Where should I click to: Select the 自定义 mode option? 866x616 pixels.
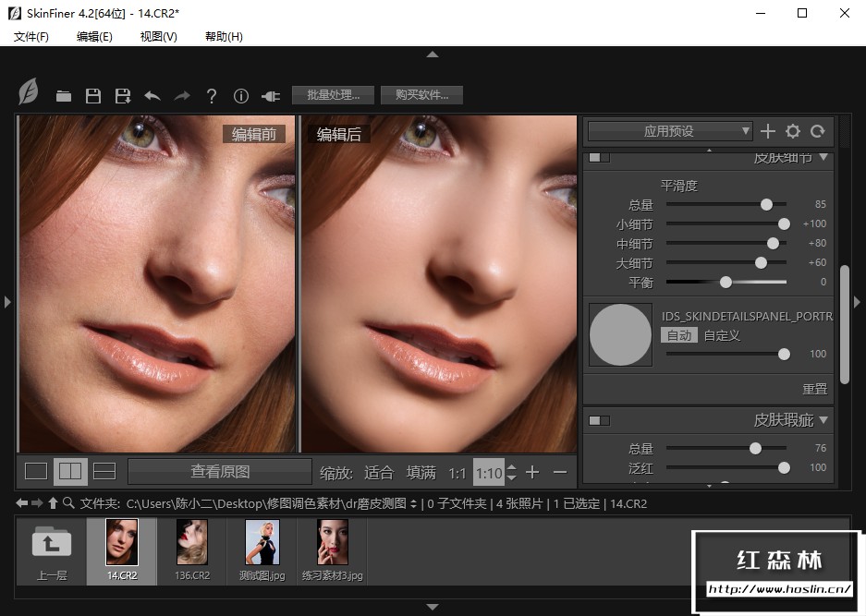pyautogui.click(x=722, y=335)
